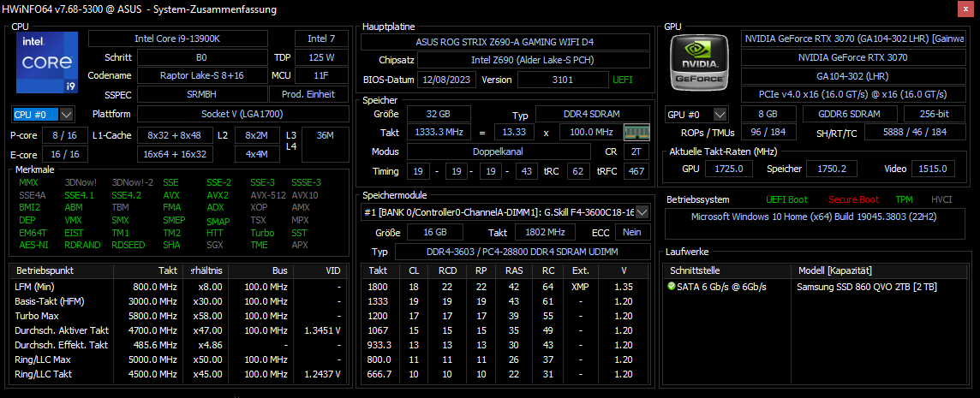Click the Video clock 1515.0 value
The height and width of the screenshot is (398, 980).
point(933,169)
